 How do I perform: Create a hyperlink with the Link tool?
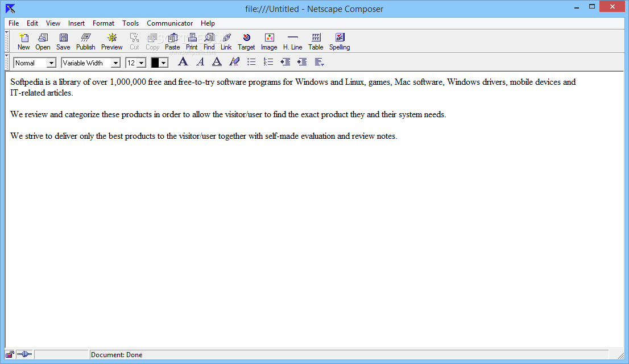click(226, 40)
